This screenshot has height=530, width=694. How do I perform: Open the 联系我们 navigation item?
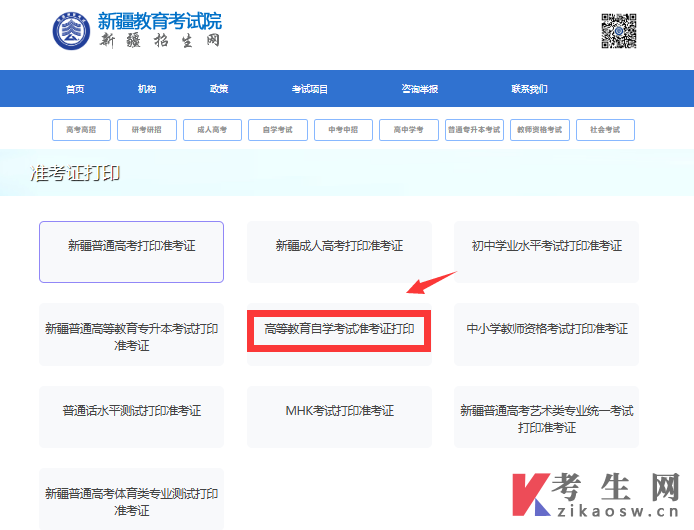[x=529, y=89]
